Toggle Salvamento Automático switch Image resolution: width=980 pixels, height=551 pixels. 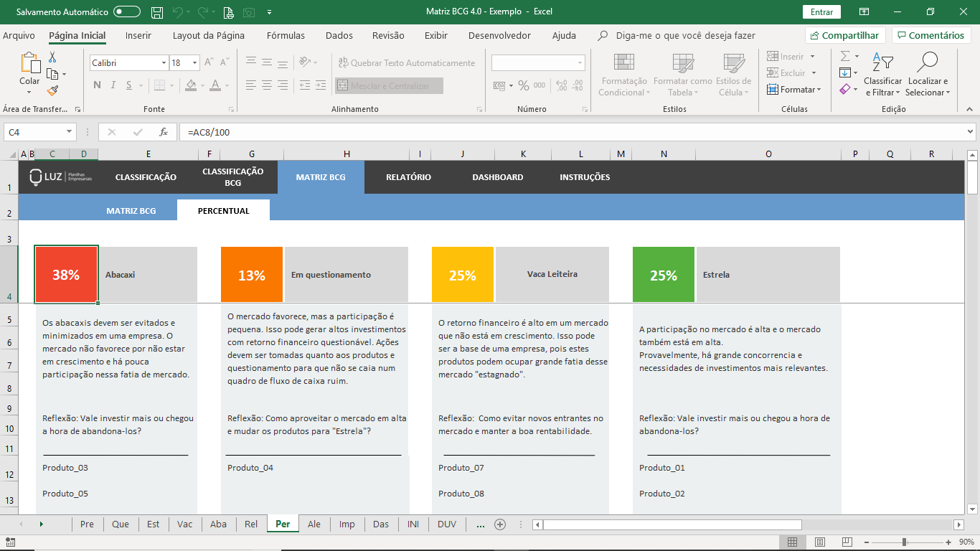point(127,12)
